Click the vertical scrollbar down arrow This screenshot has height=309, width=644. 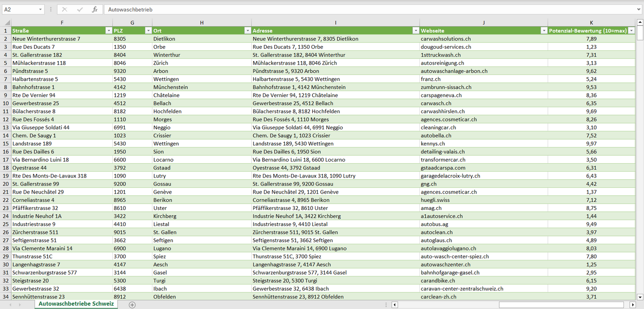[640, 297]
